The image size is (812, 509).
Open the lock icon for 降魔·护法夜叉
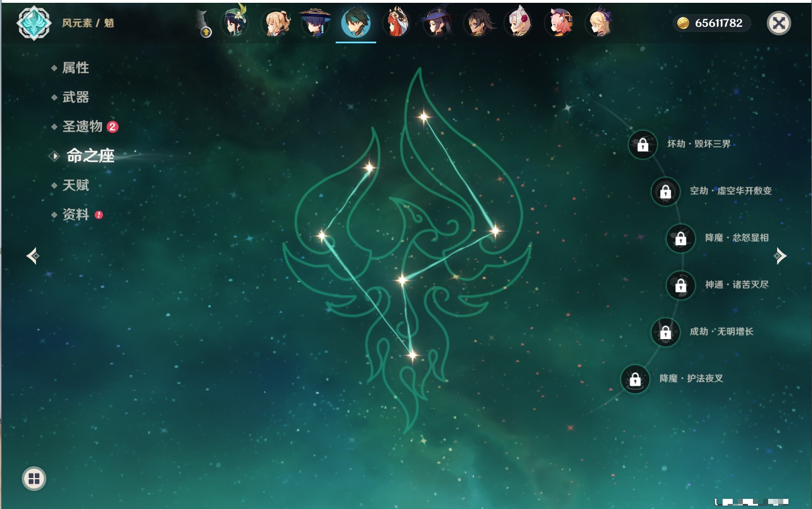click(x=635, y=379)
